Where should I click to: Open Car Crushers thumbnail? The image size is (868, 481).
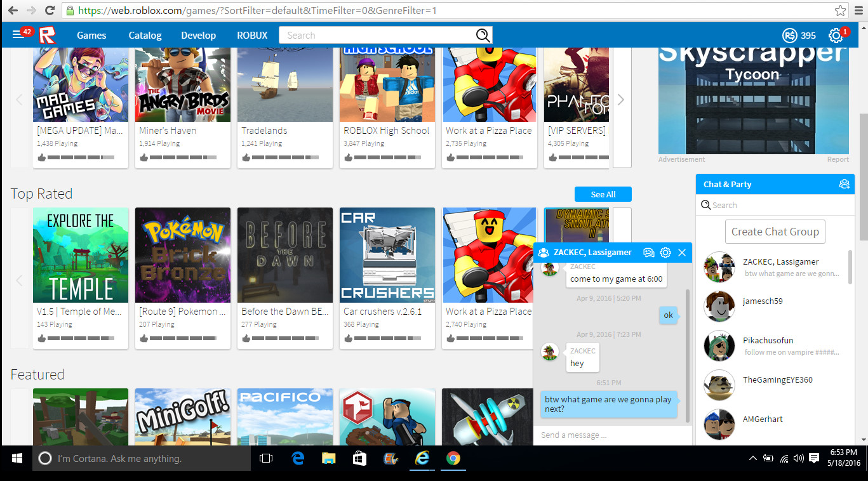(x=387, y=255)
